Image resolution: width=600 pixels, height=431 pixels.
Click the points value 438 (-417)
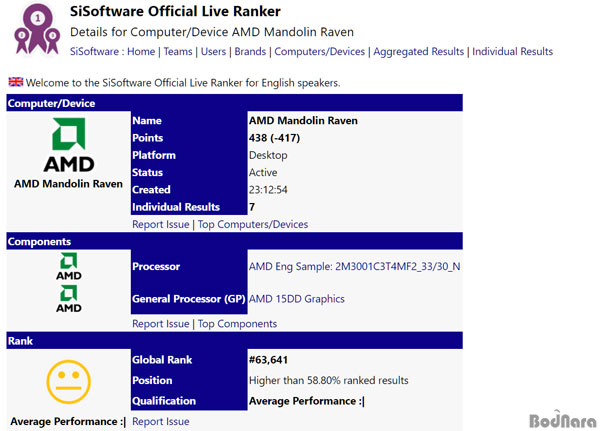[274, 138]
